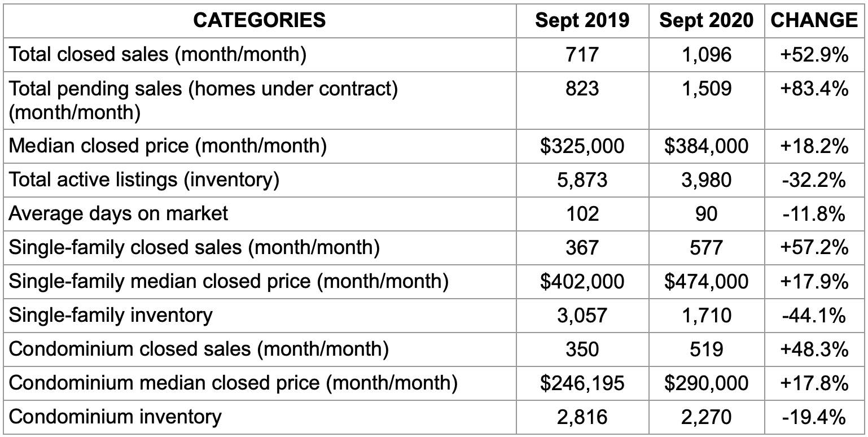Select the Sept 2020 column header
This screenshot has height=437, width=868.
click(x=706, y=21)
